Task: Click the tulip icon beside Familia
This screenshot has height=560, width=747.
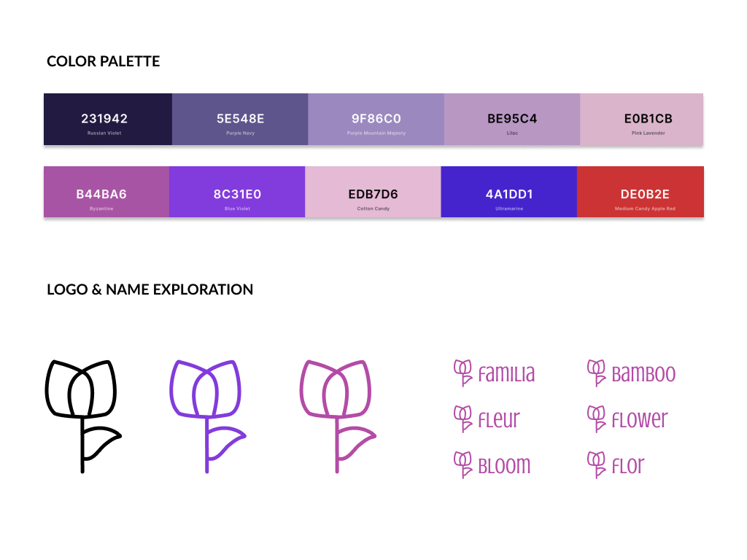Action: (x=462, y=373)
